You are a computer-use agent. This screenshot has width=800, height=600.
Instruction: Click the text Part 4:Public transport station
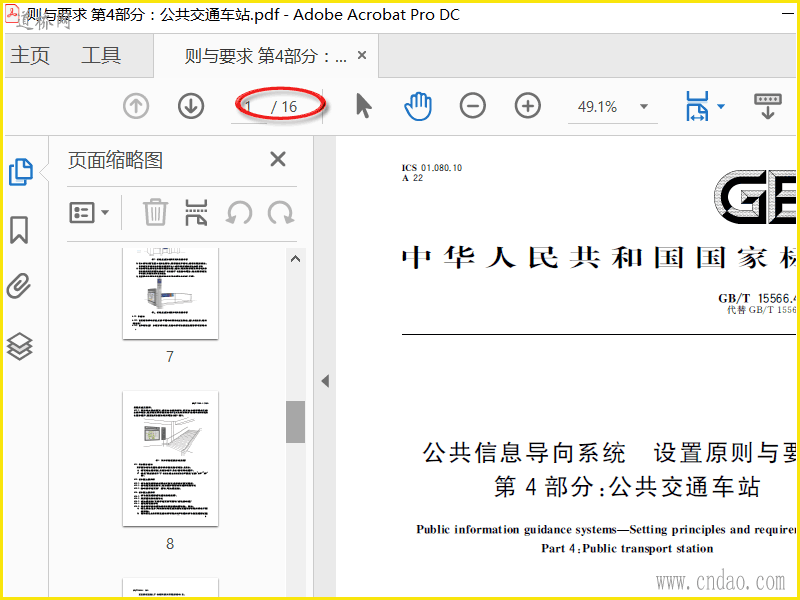coord(627,549)
